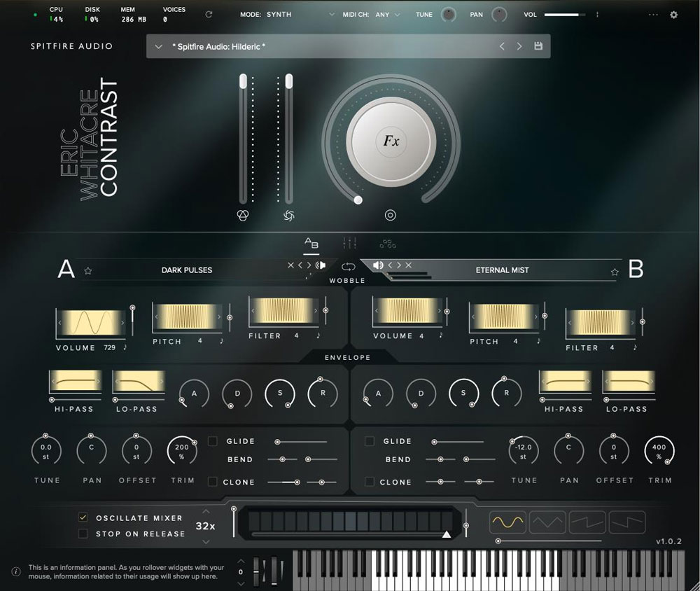Adjust the master VOL slider

(564, 15)
